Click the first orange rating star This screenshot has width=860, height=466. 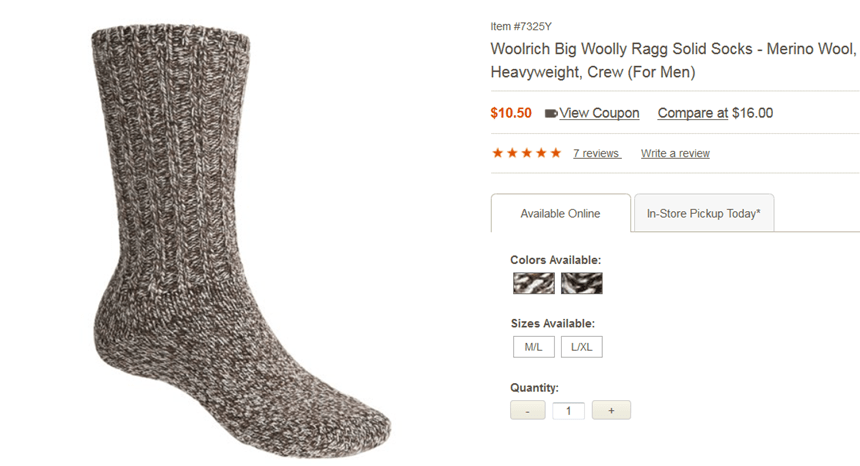click(x=497, y=153)
